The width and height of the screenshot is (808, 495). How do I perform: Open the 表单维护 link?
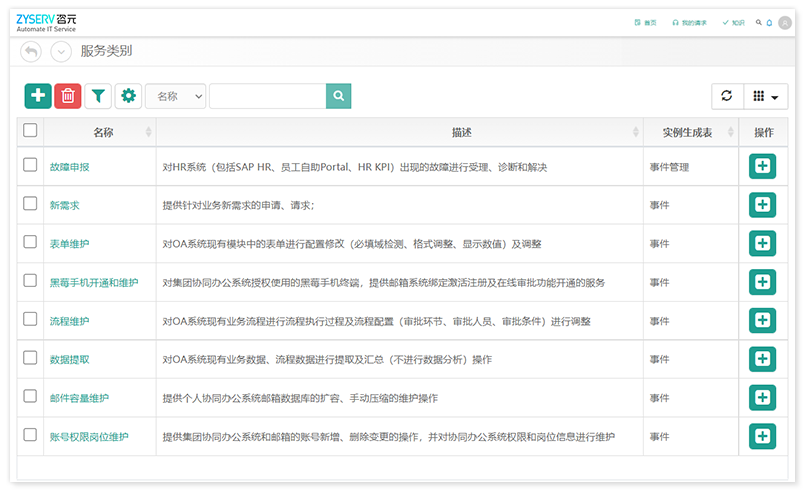70,244
